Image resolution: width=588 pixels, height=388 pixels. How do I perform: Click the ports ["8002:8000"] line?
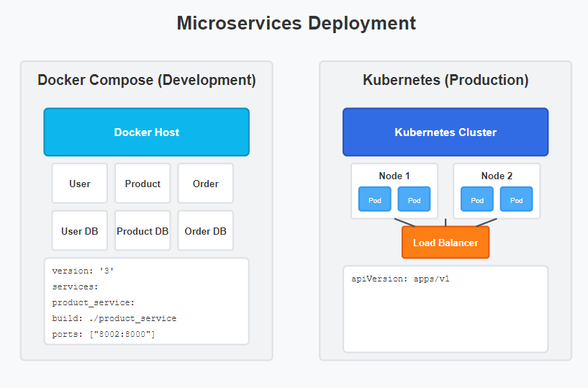104,334
